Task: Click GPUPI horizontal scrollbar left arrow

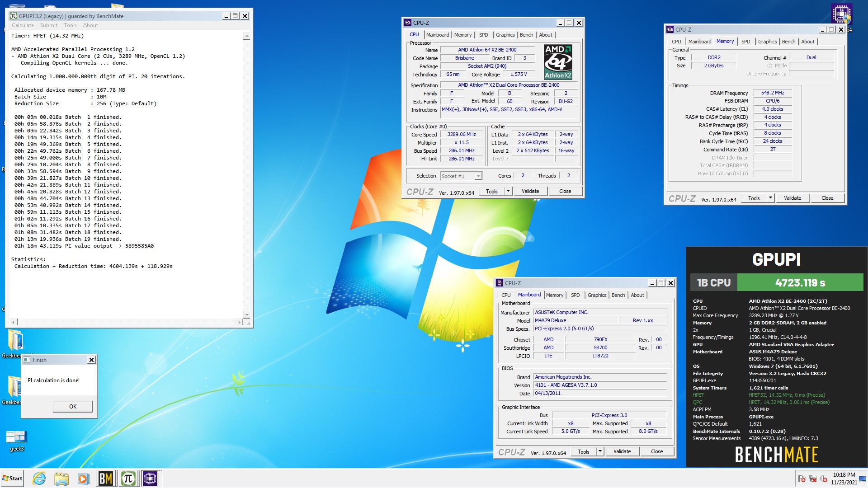Action: pos(14,322)
